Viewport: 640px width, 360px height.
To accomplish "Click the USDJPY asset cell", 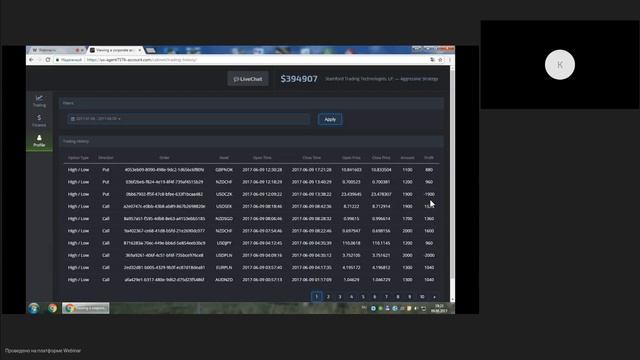I will coord(224,243).
